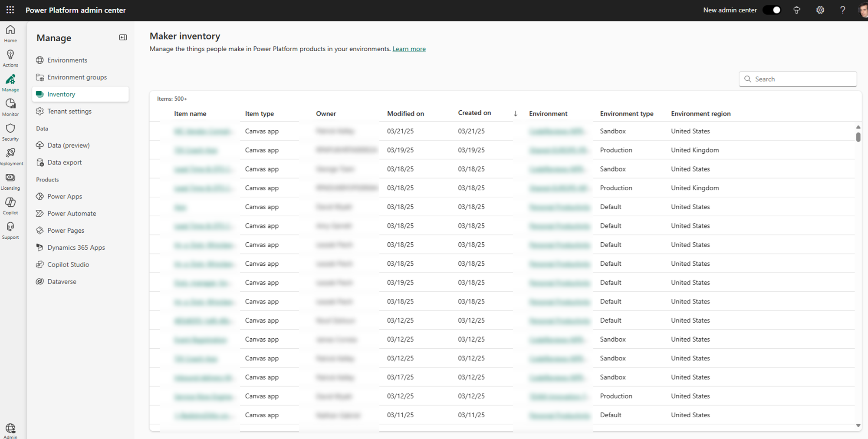868x439 pixels.
Task: Click 03/21/25 in Modified on column
Action: pos(400,131)
